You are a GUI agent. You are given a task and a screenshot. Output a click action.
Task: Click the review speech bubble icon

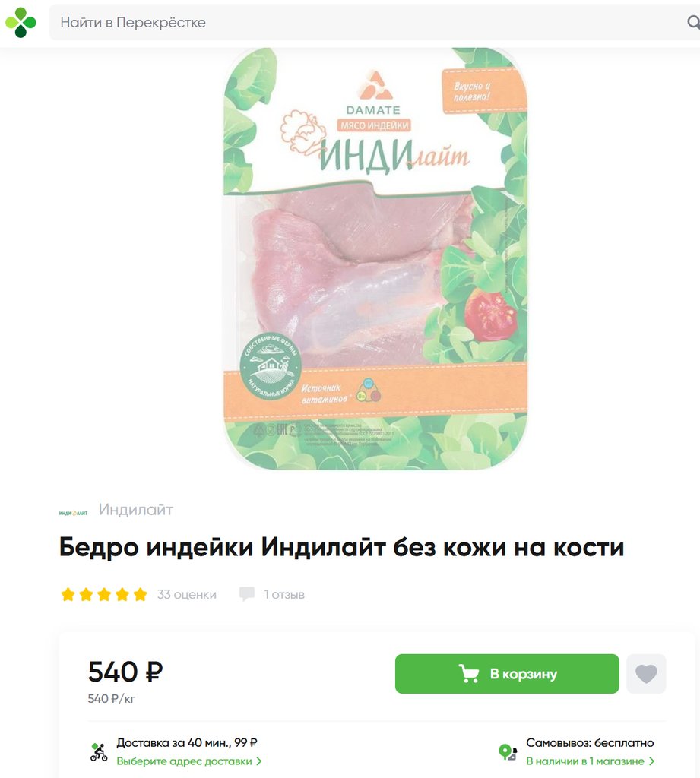(247, 594)
